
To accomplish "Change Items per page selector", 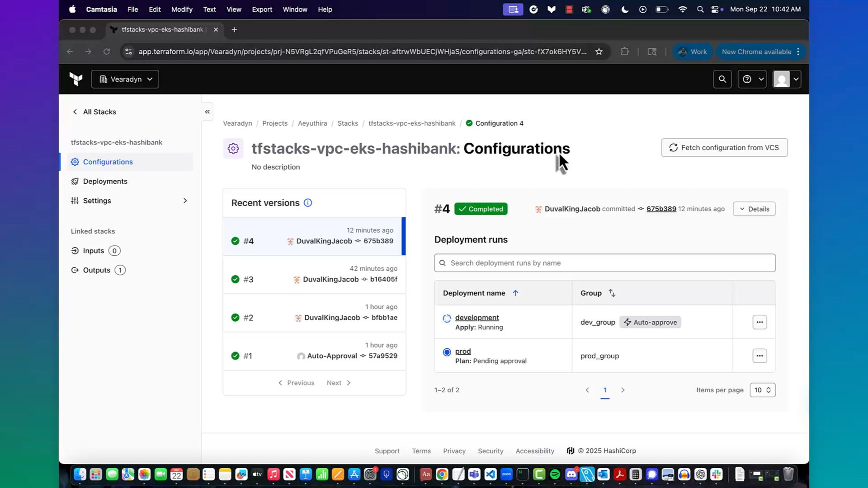I will tap(762, 390).
